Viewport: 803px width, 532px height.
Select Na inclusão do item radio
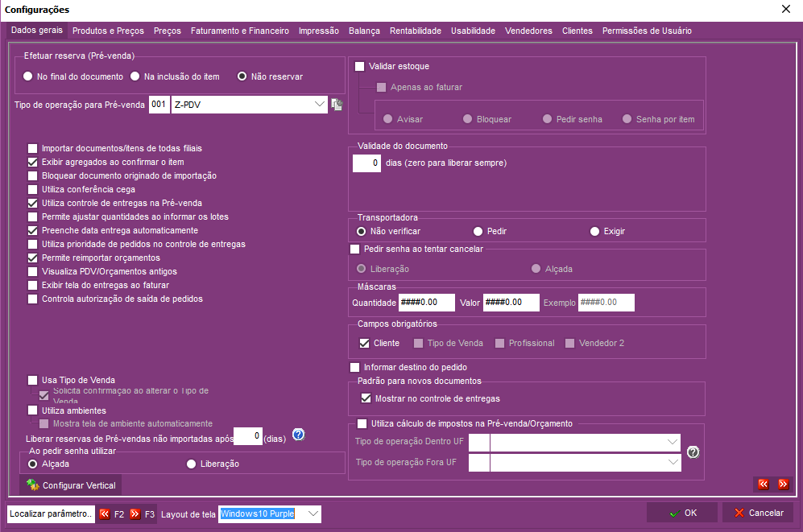pos(135,76)
